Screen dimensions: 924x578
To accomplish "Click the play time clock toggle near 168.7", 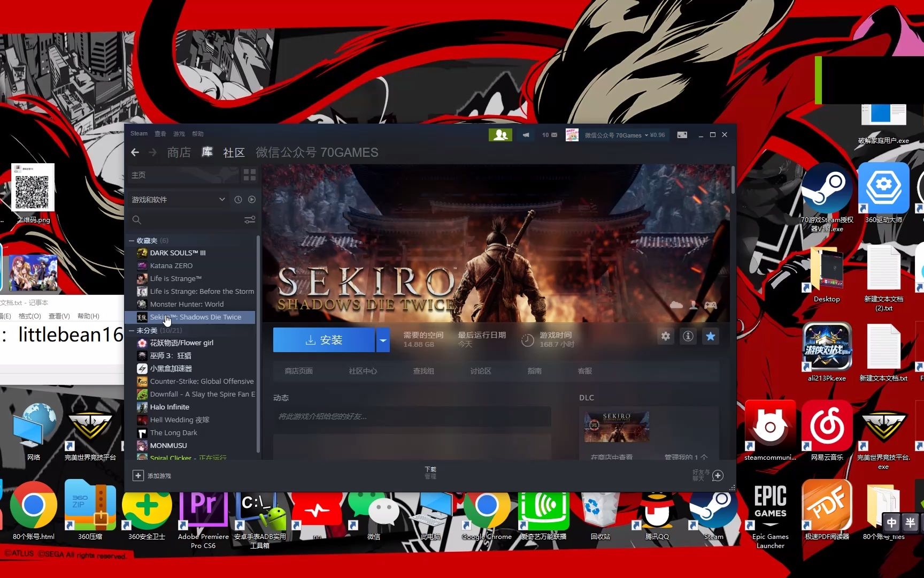I will point(527,339).
